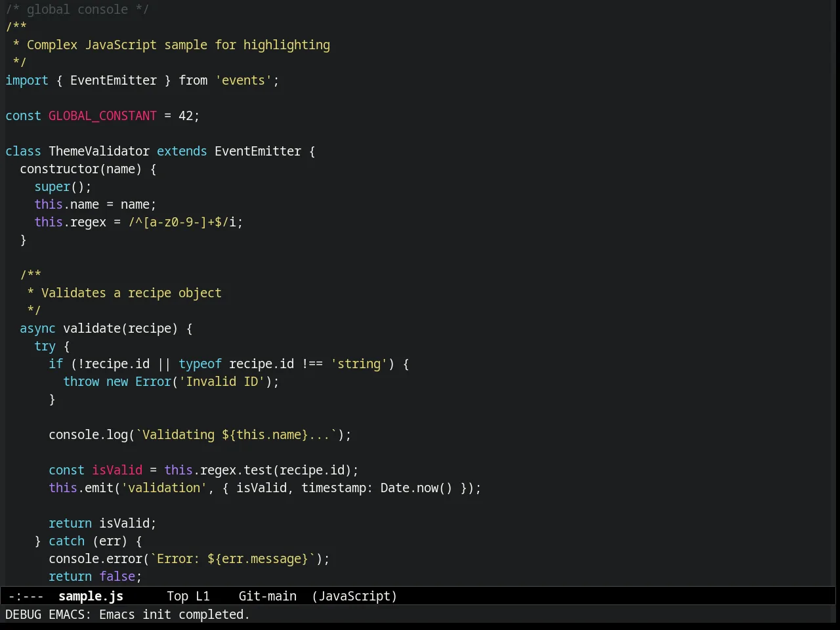Click 'validate(recipe)' method name
Image resolution: width=840 pixels, height=630 pixels.
pos(121,328)
